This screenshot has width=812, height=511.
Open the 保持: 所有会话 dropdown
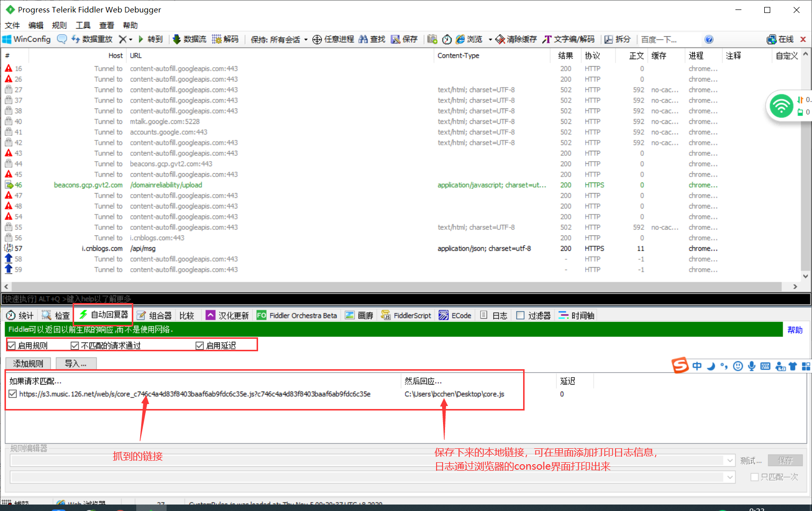click(279, 39)
